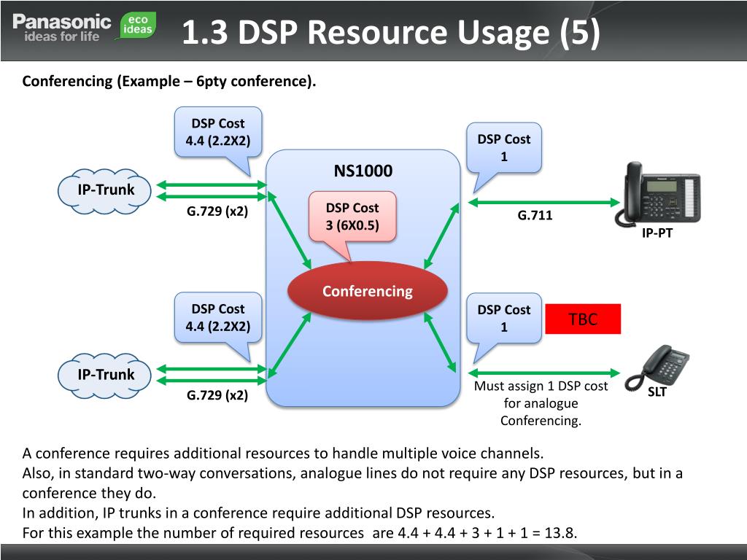Screen dimensions: 747x560
Task: Click the slide title 1.3 DSP Resource Usage (5)
Action: pyautogui.click(x=391, y=32)
